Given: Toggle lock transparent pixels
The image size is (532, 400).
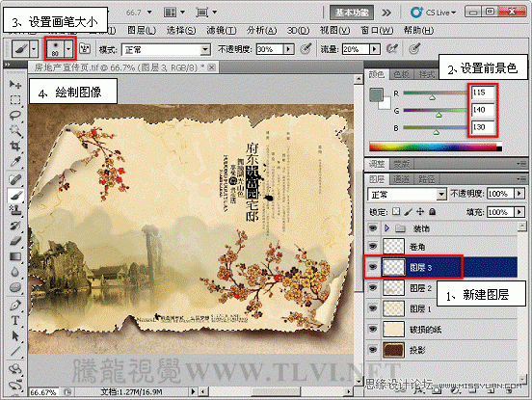Looking at the screenshot, I should 396,212.
